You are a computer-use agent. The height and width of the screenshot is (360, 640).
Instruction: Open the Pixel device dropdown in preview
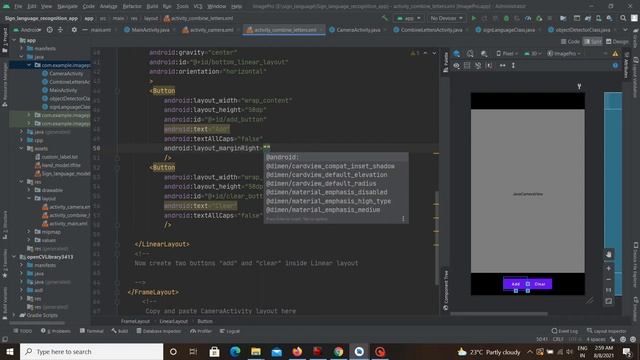(507, 54)
